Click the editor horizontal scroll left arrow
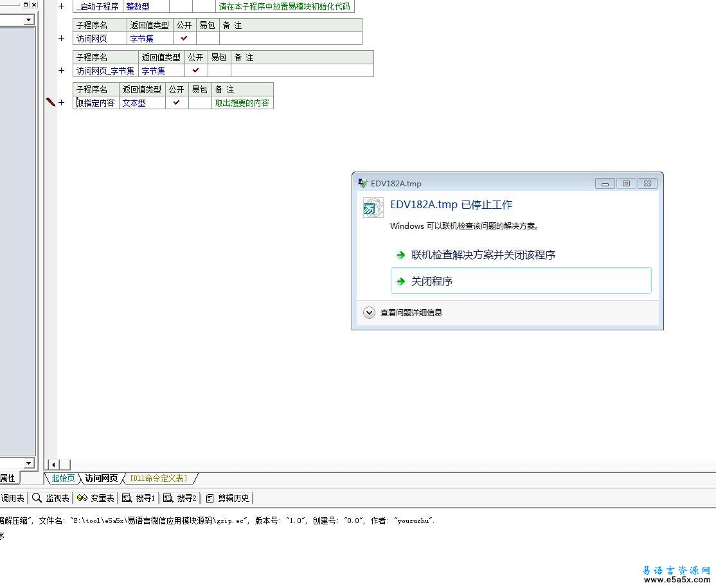The height and width of the screenshot is (588, 716). (x=53, y=465)
